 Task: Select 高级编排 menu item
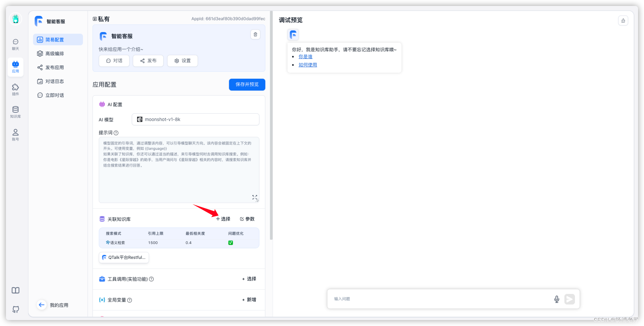(x=58, y=54)
